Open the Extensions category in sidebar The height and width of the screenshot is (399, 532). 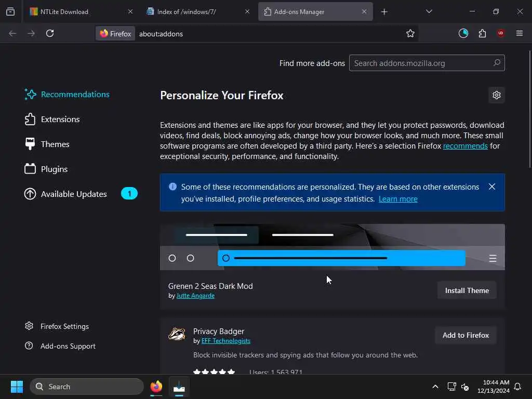pos(52,119)
